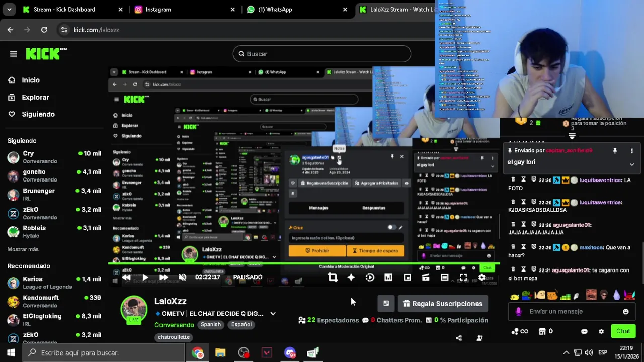Screen dimensions: 644x362
Task: Open the channel points infinity icon
Action: (520, 331)
